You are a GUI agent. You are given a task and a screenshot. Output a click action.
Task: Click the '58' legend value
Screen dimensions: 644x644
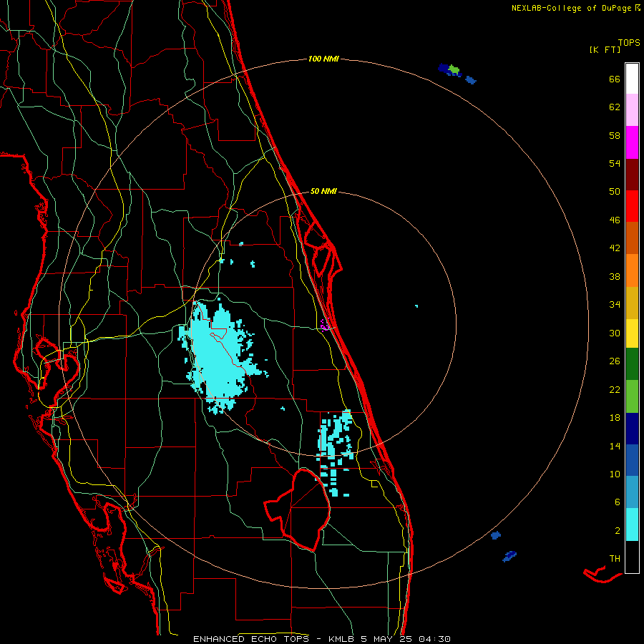(x=615, y=135)
